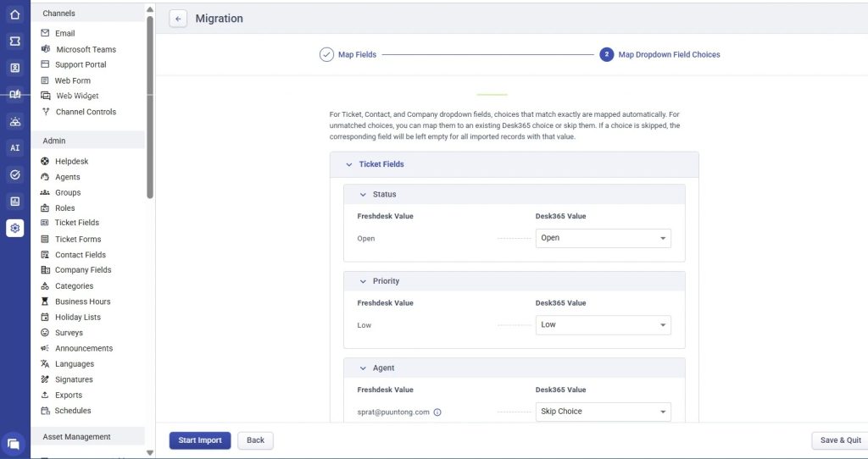Collapse the Status section chevron
This screenshot has width=868, height=459.
pos(363,195)
